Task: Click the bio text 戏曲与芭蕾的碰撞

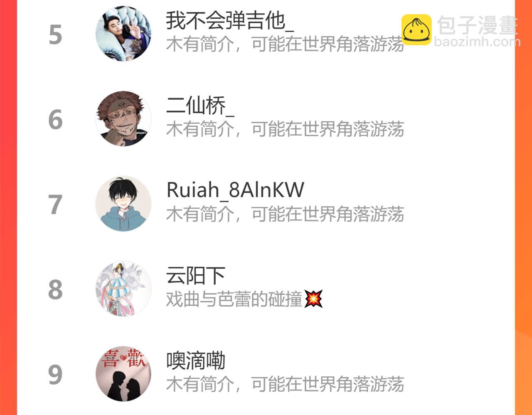Action: click(234, 299)
